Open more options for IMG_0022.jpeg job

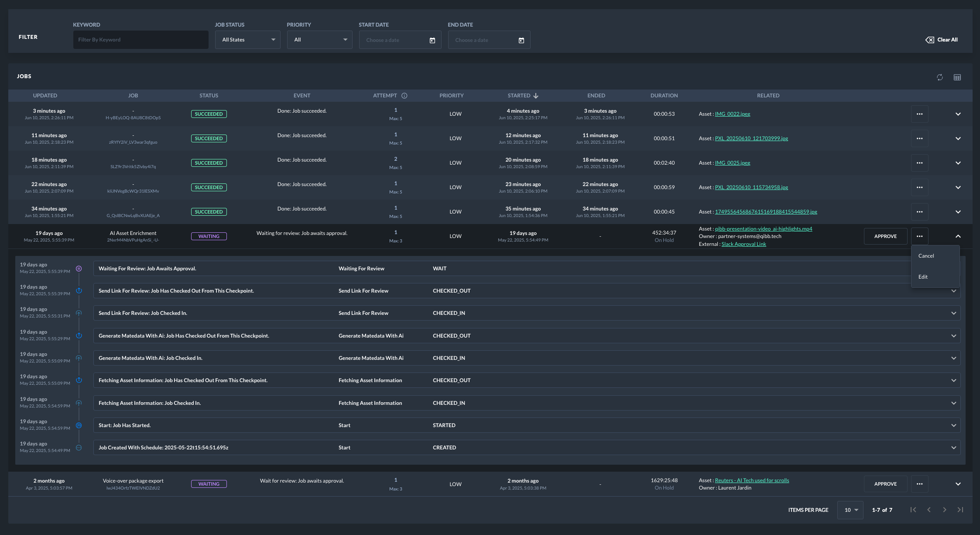click(x=919, y=114)
